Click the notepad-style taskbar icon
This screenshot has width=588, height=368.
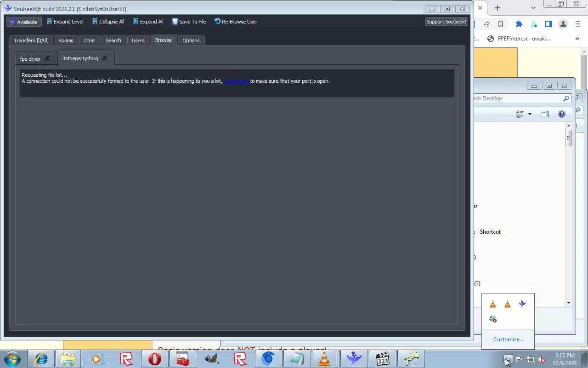tap(297, 359)
